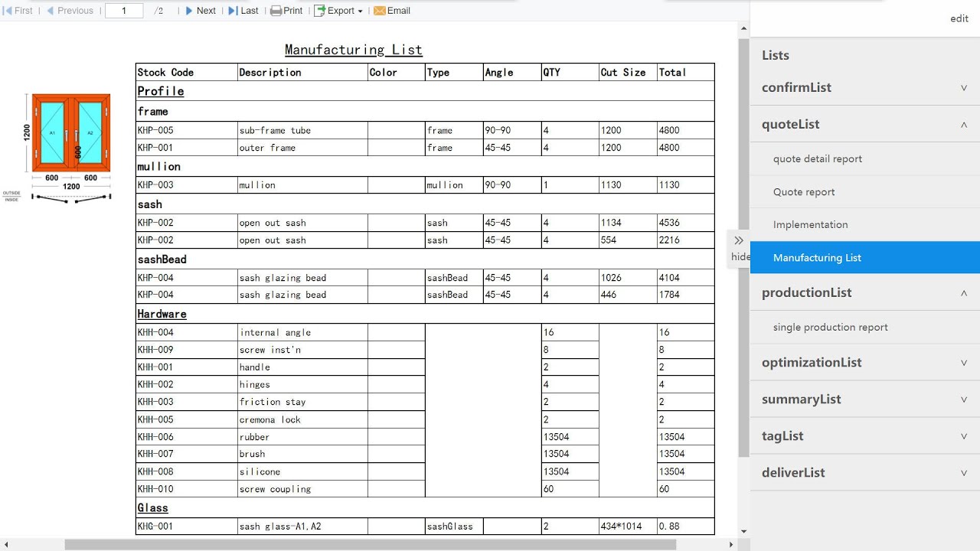Click the page number input field
Image resolution: width=980 pixels, height=551 pixels.
click(x=123, y=11)
